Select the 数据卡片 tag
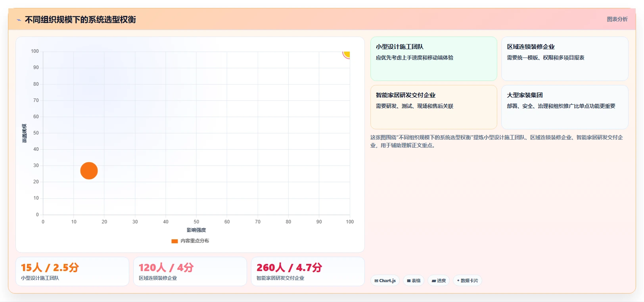 467,281
